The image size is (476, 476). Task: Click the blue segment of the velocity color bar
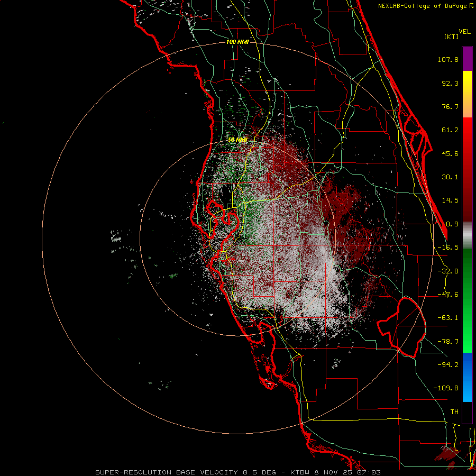pos(467,377)
